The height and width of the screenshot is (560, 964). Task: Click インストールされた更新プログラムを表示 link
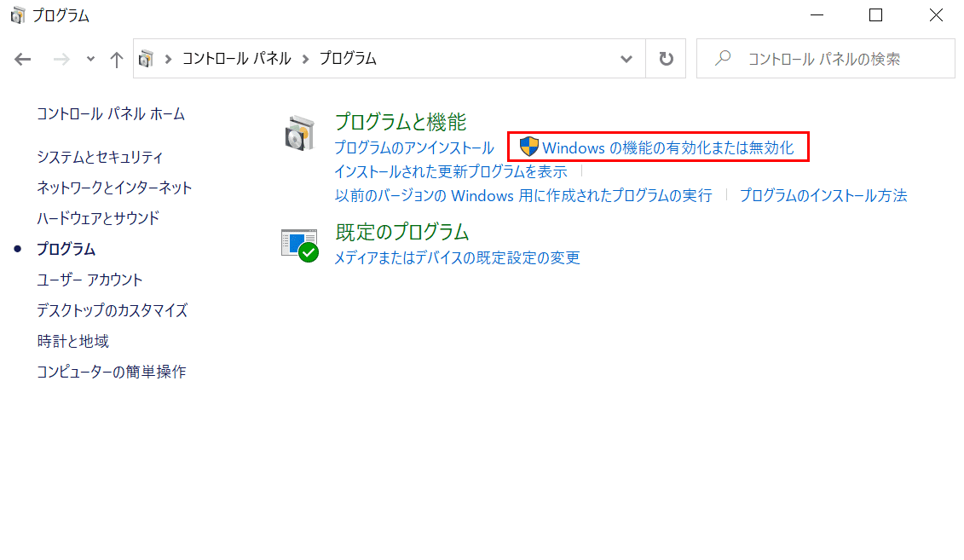tap(451, 171)
